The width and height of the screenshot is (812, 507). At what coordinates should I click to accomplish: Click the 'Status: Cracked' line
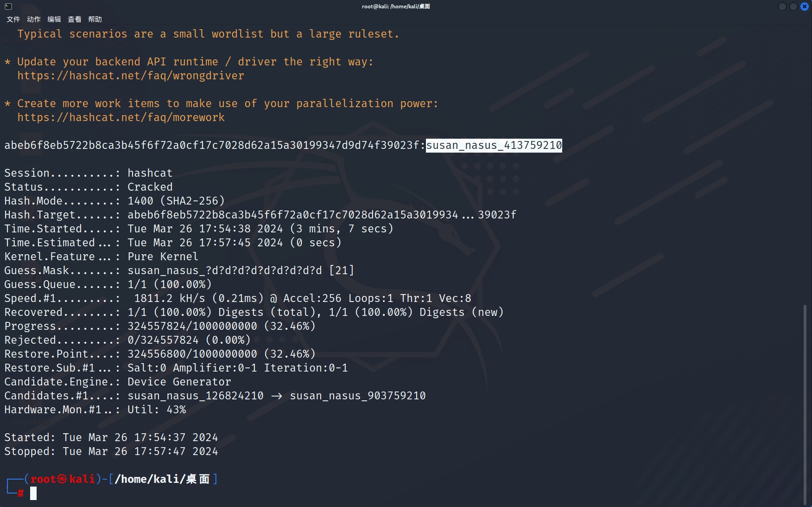[89, 187]
